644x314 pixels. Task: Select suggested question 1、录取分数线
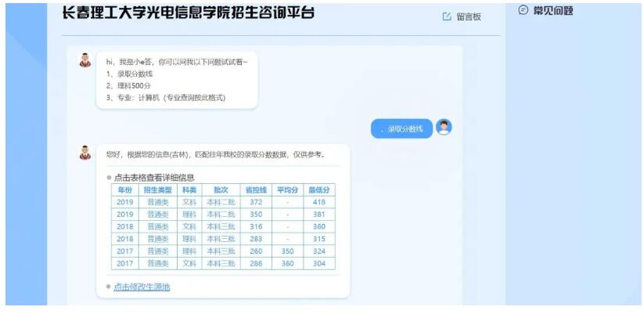point(129,74)
